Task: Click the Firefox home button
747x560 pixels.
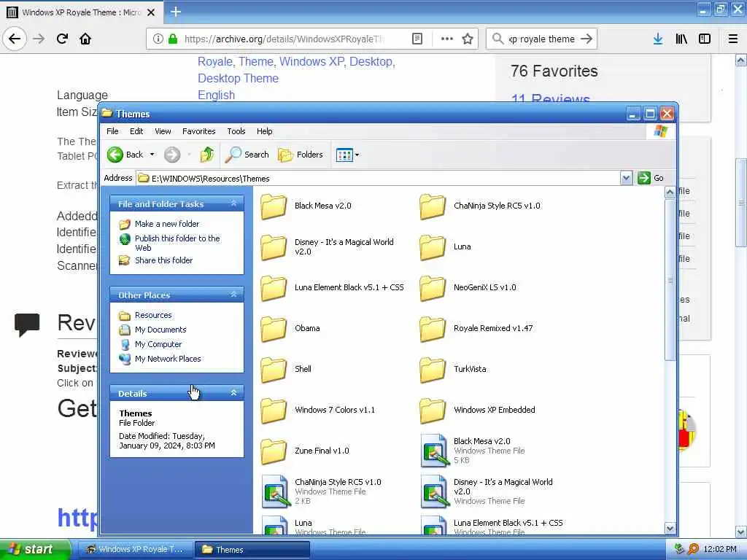Action: click(x=85, y=39)
